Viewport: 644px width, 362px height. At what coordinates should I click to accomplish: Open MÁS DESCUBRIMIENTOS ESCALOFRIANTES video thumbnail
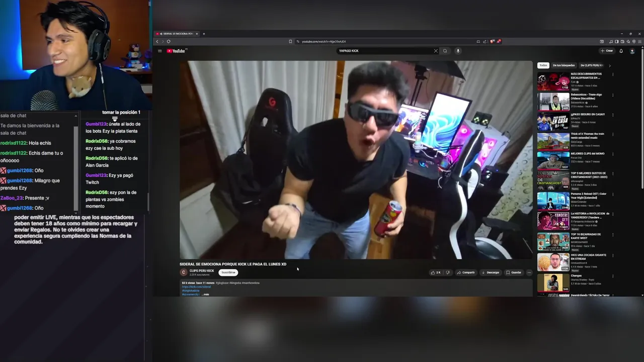[x=553, y=81]
